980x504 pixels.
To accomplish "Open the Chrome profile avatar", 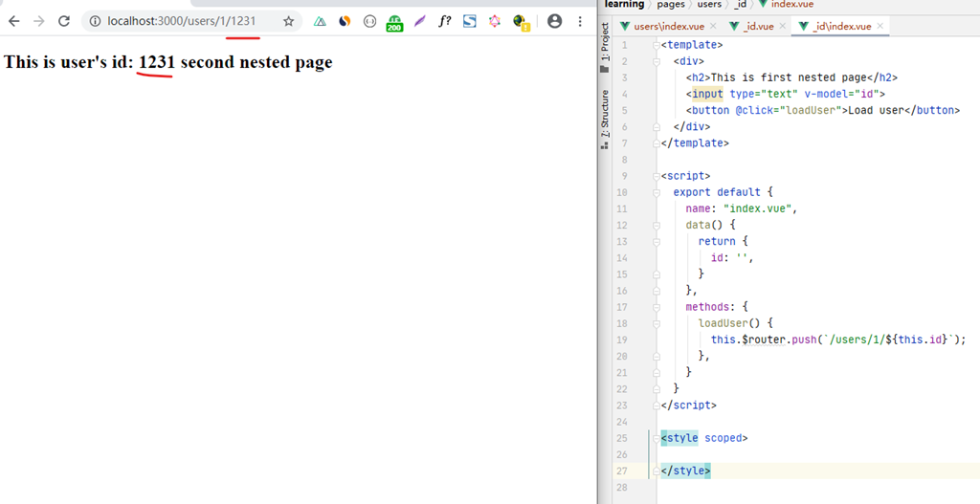I will pyautogui.click(x=554, y=21).
